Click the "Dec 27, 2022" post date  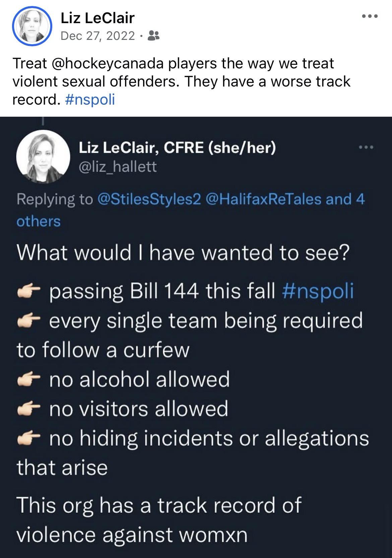click(98, 36)
